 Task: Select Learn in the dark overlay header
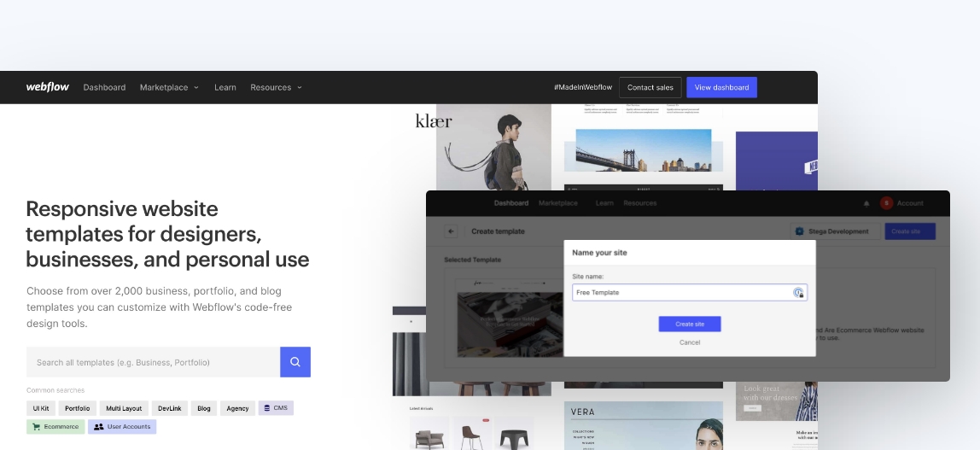pos(604,203)
